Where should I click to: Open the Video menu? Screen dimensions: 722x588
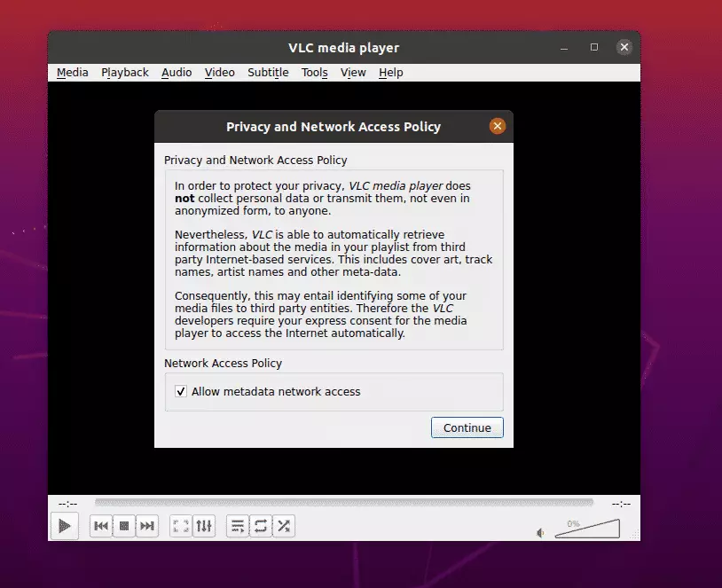click(x=220, y=73)
